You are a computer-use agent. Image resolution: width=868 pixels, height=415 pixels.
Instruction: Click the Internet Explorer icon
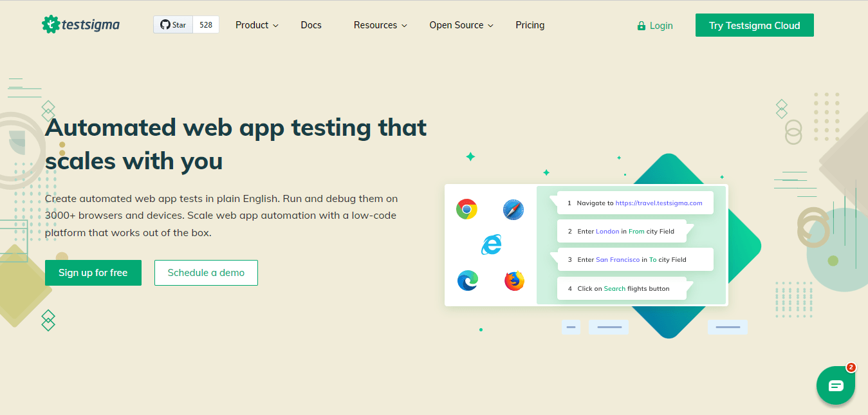point(491,244)
